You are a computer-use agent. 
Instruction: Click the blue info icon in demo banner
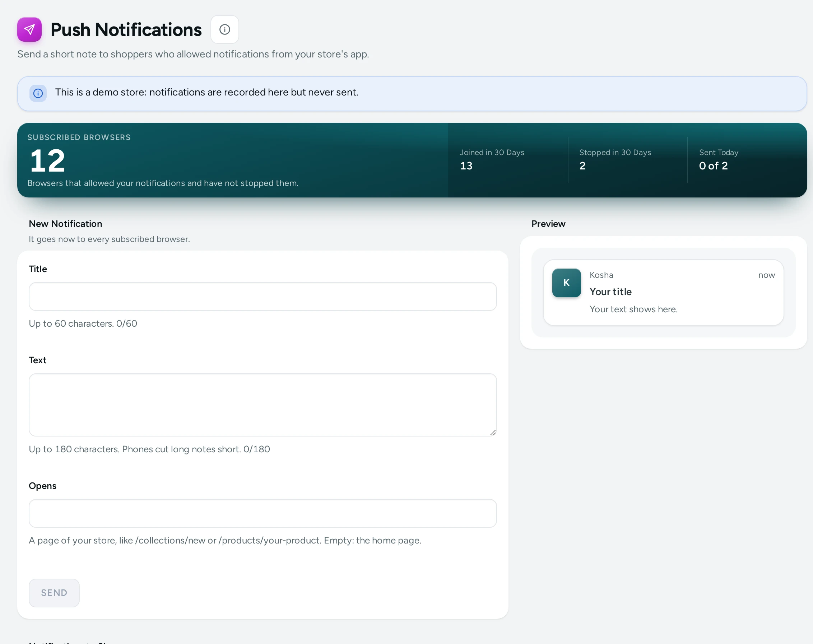[x=38, y=93]
